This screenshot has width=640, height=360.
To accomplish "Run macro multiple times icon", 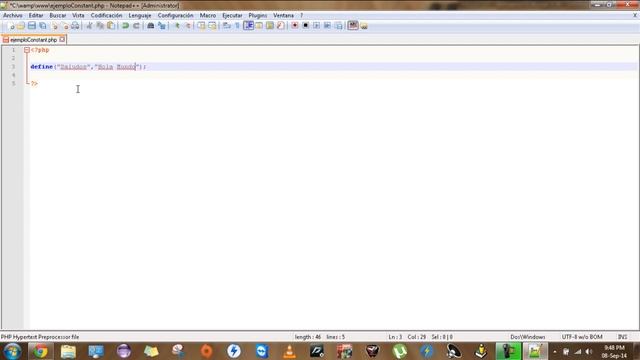I will [x=327, y=26].
